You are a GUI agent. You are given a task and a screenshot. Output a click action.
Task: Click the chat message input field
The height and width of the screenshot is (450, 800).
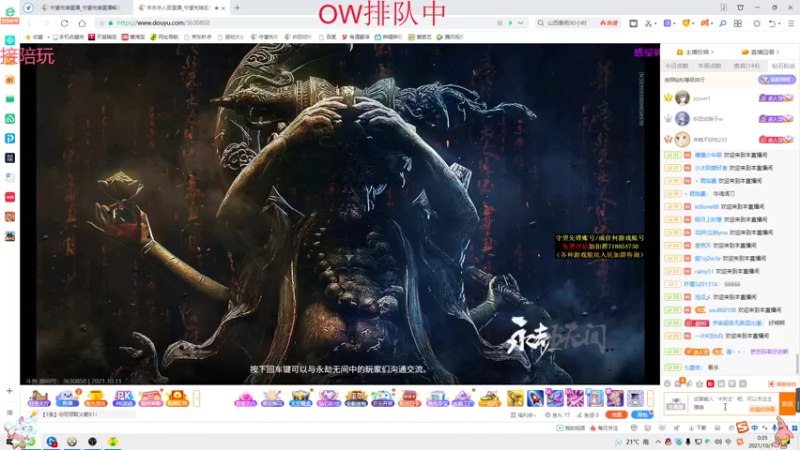pos(733,403)
